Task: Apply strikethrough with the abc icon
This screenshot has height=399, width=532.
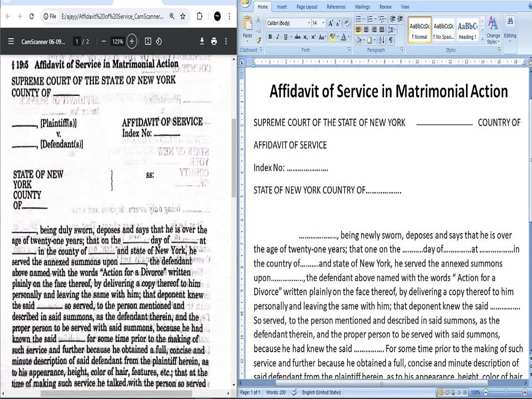Action: 297,37
